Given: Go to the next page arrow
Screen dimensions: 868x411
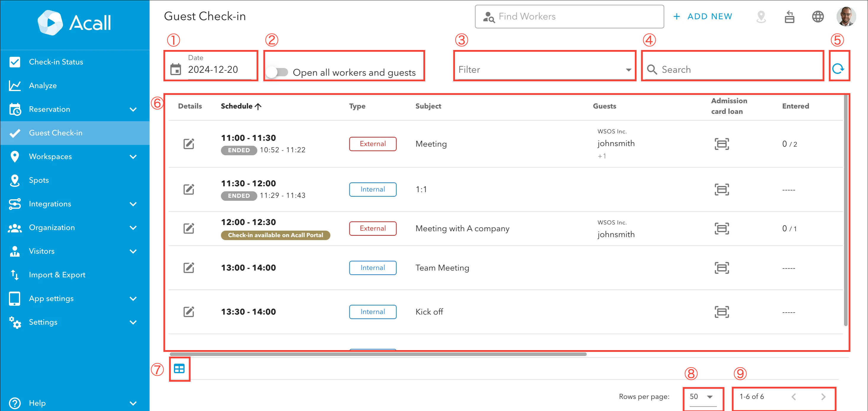Looking at the screenshot, I should click(x=823, y=397).
